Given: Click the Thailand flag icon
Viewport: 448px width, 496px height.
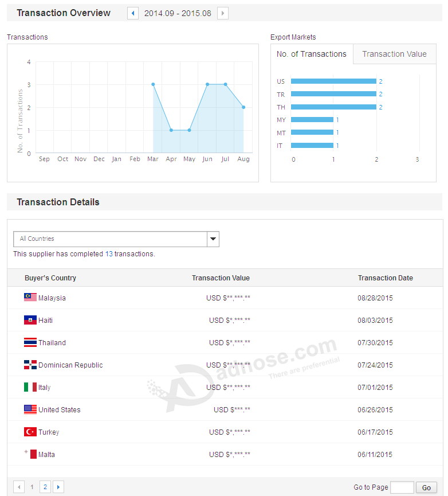Looking at the screenshot, I should tap(30, 342).
